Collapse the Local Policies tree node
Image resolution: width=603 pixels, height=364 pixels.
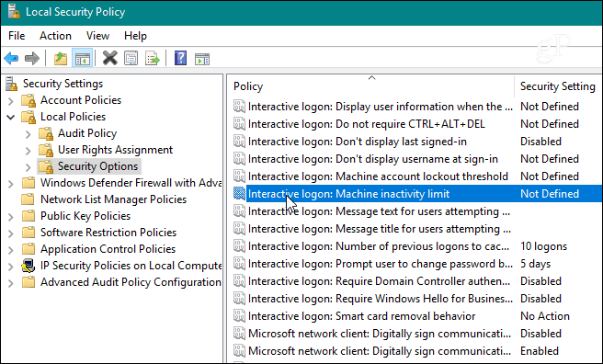point(11,118)
